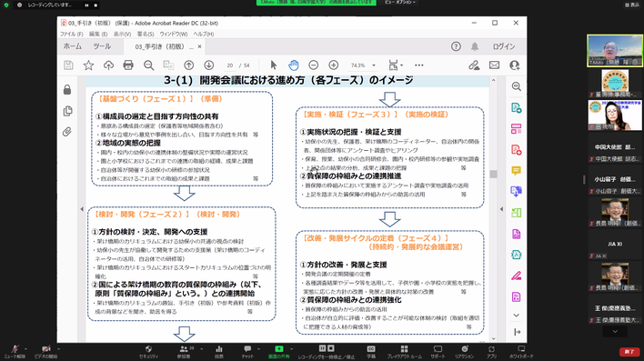Open the Comment tool in right pane
This screenshot has width=644, height=361.
[517, 170]
